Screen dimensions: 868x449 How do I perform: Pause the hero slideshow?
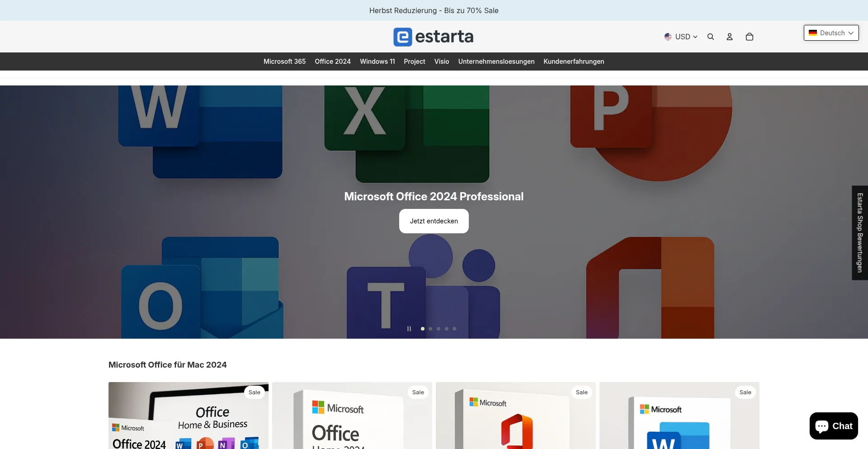pos(409,329)
